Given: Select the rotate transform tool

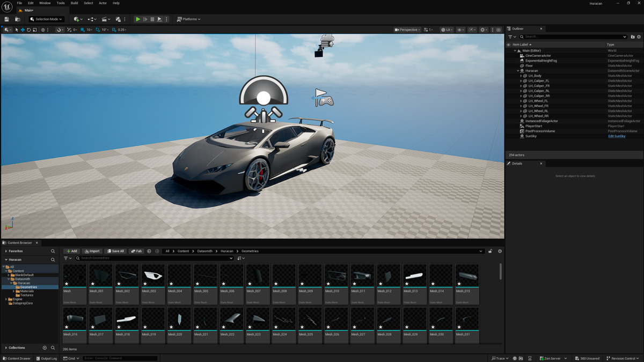Looking at the screenshot, I should coord(29,30).
